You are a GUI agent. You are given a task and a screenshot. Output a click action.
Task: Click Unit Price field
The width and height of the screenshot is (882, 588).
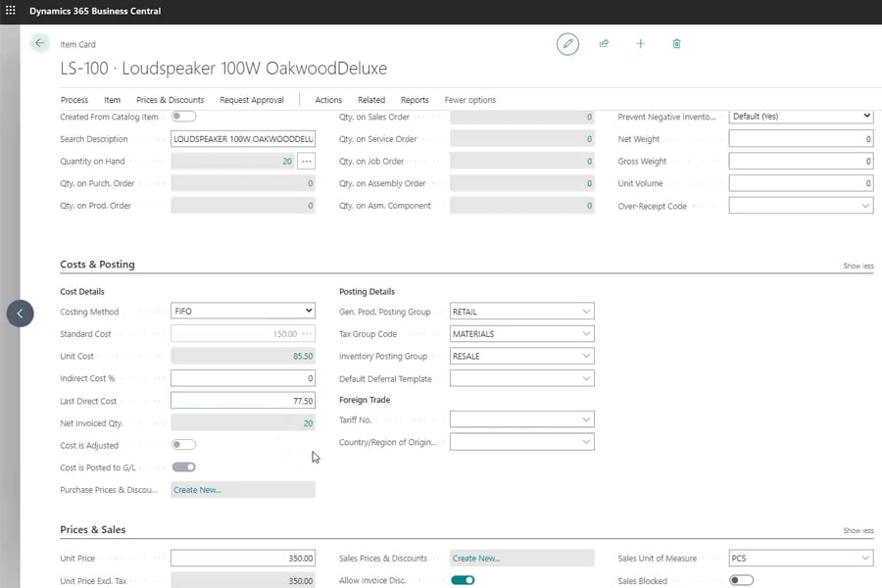coord(243,559)
